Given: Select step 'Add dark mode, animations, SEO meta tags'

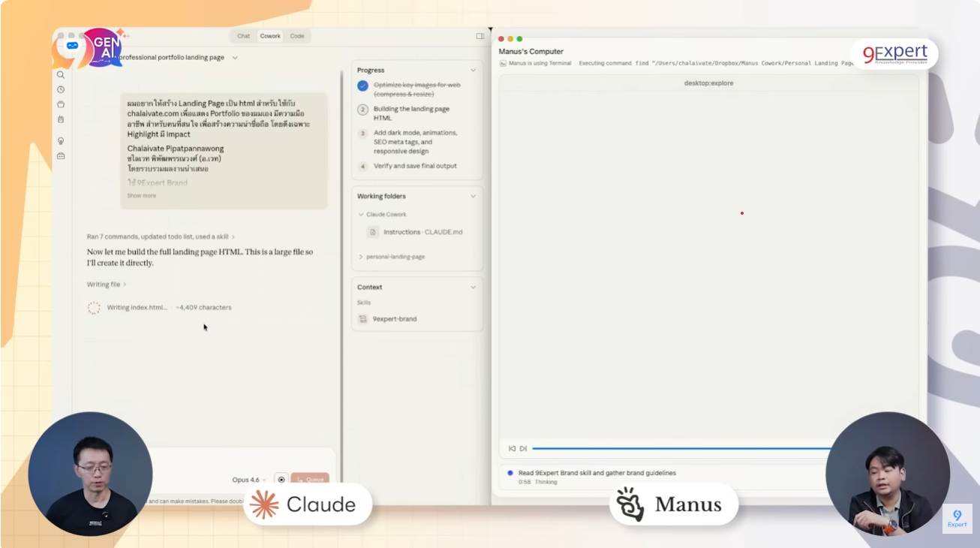Looking at the screenshot, I should (x=415, y=142).
